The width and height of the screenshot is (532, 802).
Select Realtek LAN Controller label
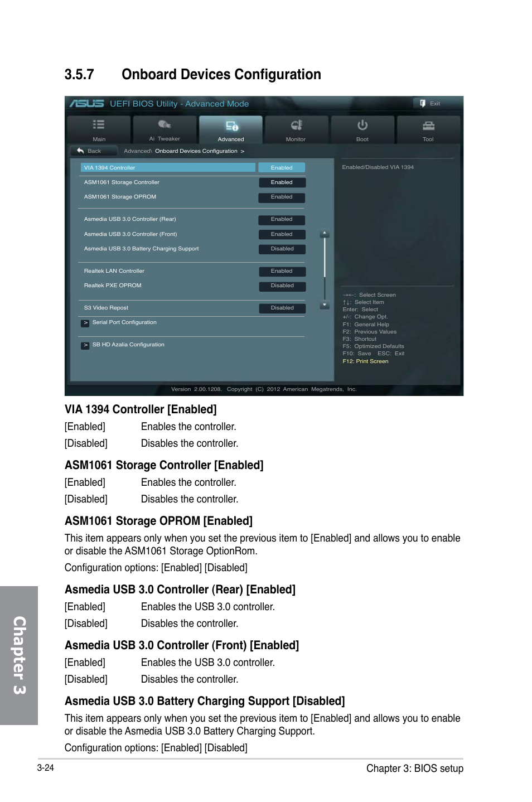(114, 271)
